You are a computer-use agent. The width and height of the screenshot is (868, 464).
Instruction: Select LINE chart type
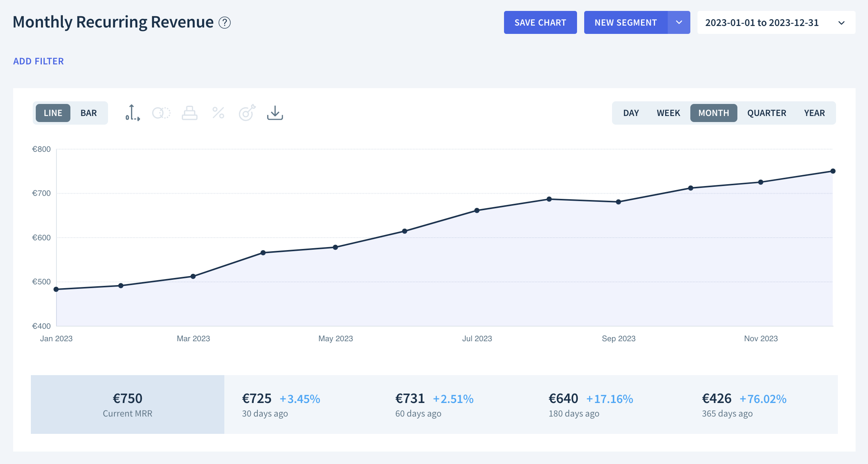pos(53,113)
